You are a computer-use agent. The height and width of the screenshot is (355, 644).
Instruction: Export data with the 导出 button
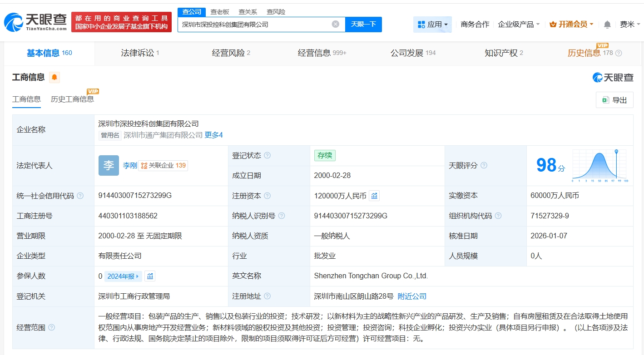tap(614, 100)
